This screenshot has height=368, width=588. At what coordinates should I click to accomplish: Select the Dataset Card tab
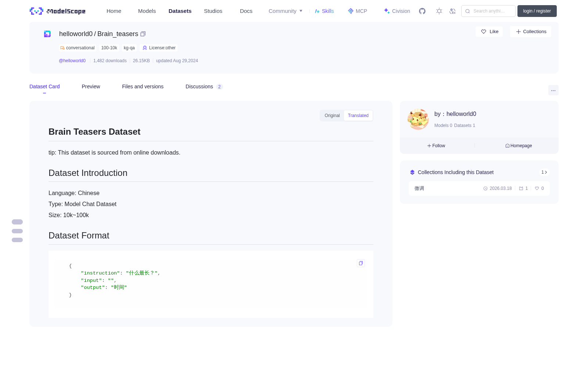44,86
